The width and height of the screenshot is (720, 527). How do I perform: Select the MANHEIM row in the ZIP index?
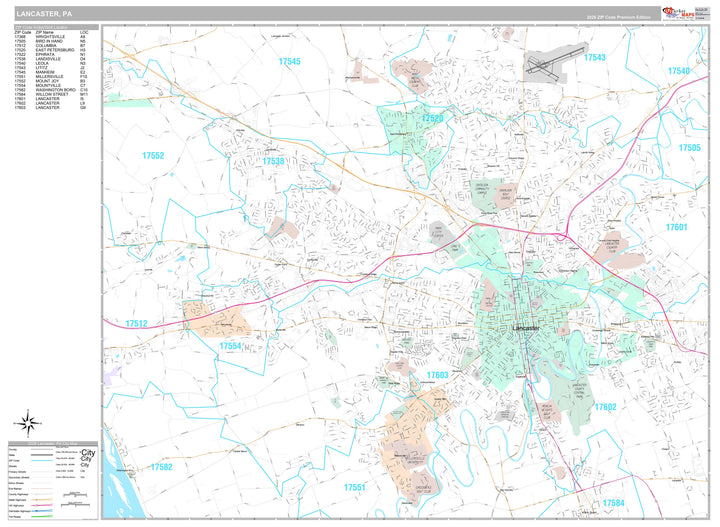pyautogui.click(x=50, y=73)
